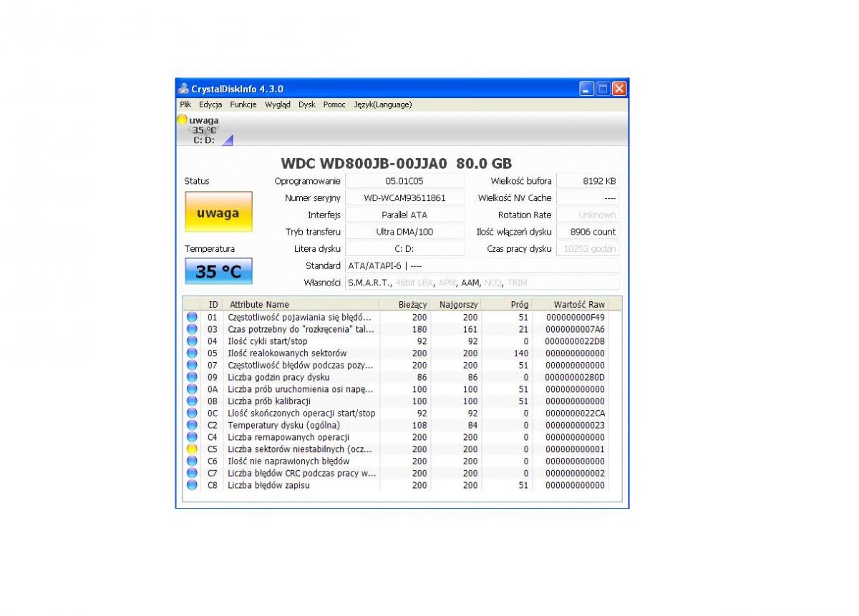Click the firmware field 05.01C05
859x616 pixels.
tap(404, 181)
